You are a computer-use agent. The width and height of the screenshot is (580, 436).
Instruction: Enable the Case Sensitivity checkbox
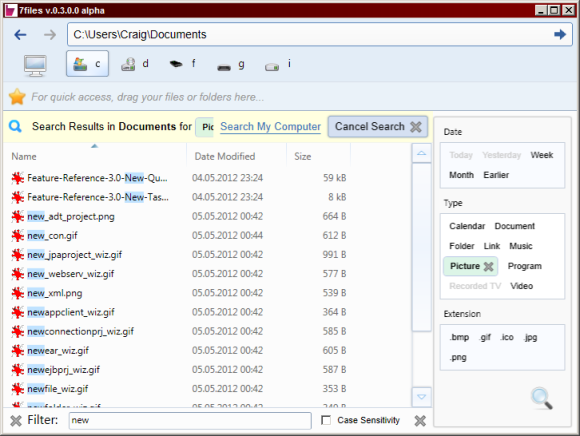tap(326, 420)
